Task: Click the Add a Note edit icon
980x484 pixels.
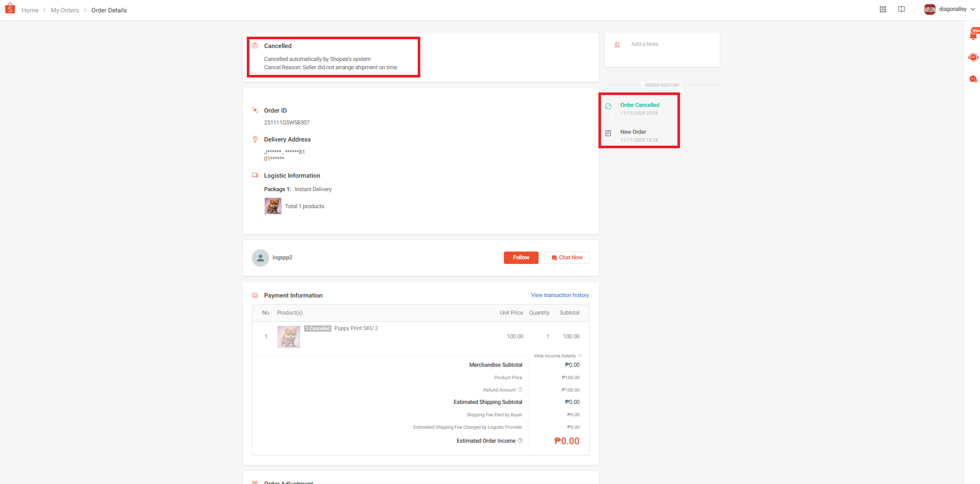Action: click(x=617, y=45)
